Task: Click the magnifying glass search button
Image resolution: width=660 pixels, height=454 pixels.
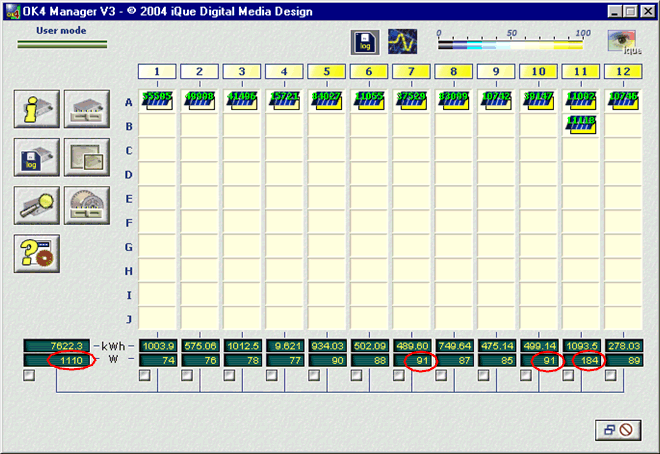Action: [37, 205]
